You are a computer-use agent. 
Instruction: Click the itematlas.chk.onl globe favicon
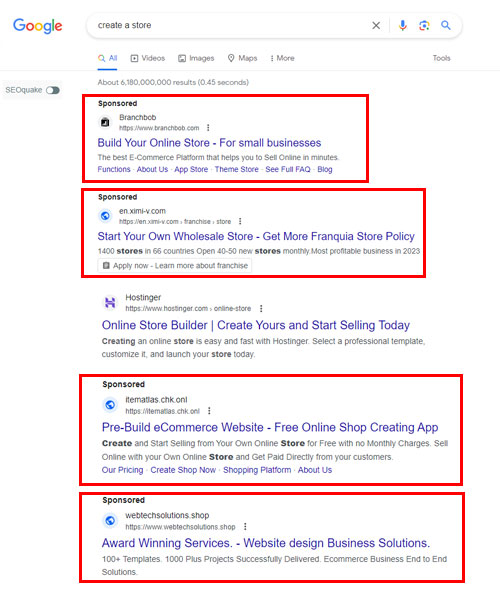click(110, 405)
